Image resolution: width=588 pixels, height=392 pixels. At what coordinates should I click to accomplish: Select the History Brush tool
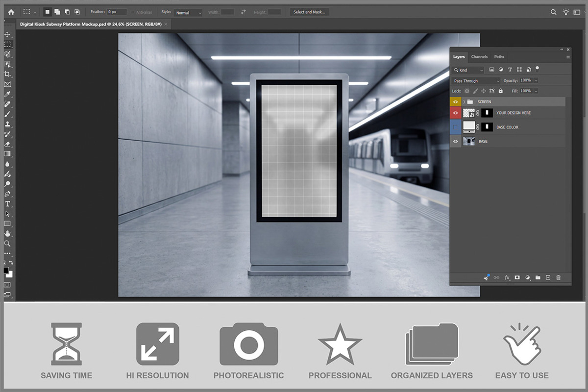click(7, 134)
